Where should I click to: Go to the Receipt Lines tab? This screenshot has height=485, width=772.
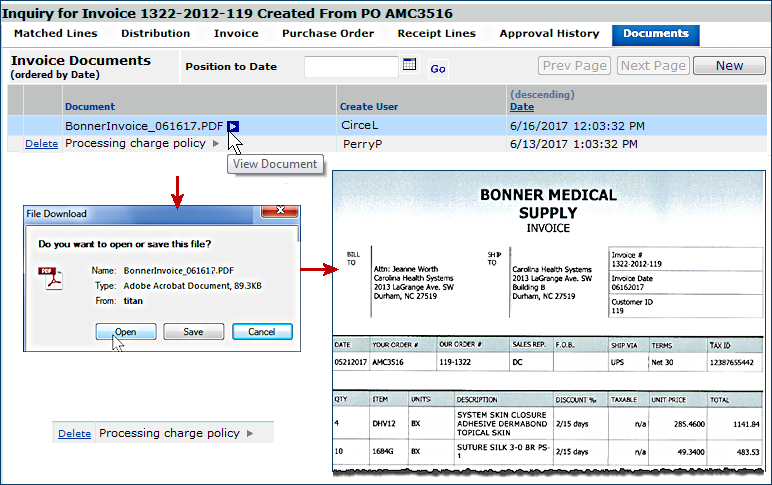pyautogui.click(x=436, y=34)
